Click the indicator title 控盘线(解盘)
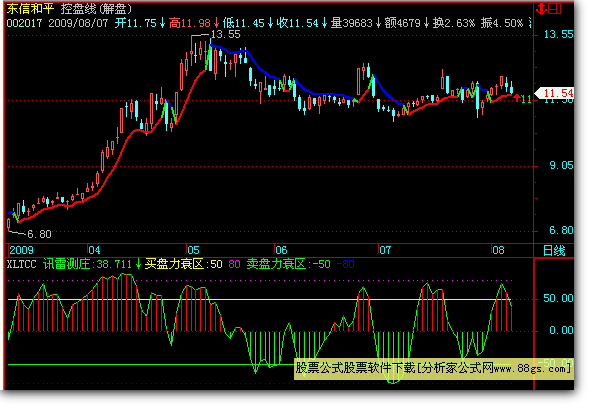The width and height of the screenshot is (589, 405). coord(97,8)
